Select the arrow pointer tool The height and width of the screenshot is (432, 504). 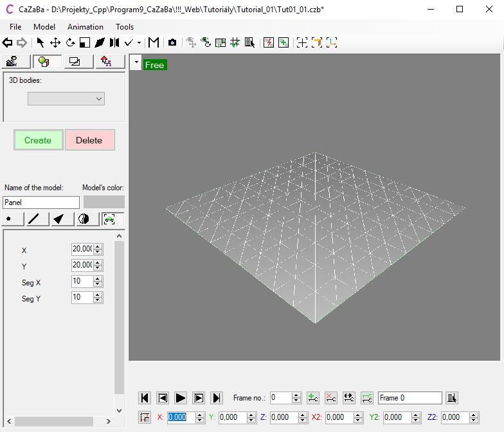click(40, 42)
